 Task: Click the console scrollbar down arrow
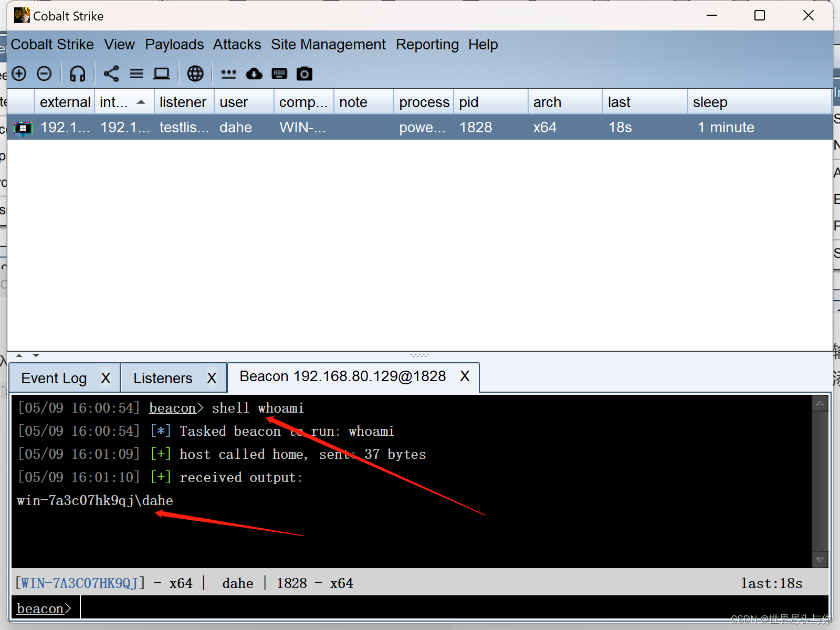[x=820, y=560]
